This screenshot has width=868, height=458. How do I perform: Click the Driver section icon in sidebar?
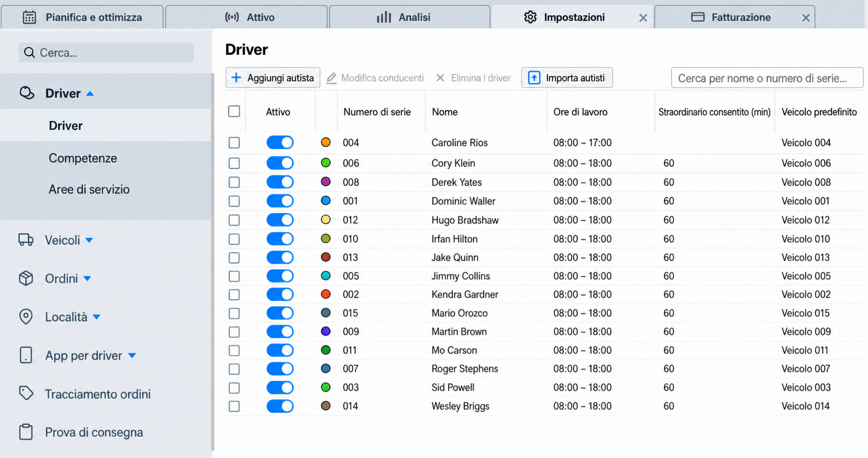coord(27,93)
